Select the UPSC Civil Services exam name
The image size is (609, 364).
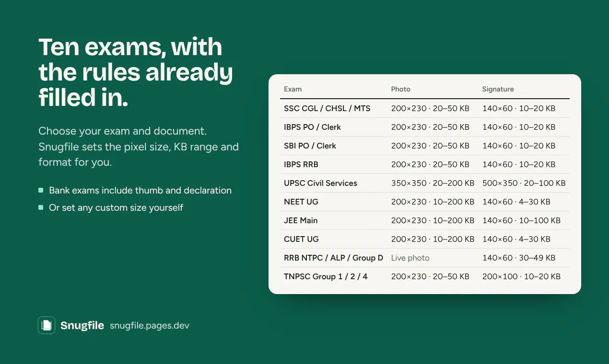320,183
